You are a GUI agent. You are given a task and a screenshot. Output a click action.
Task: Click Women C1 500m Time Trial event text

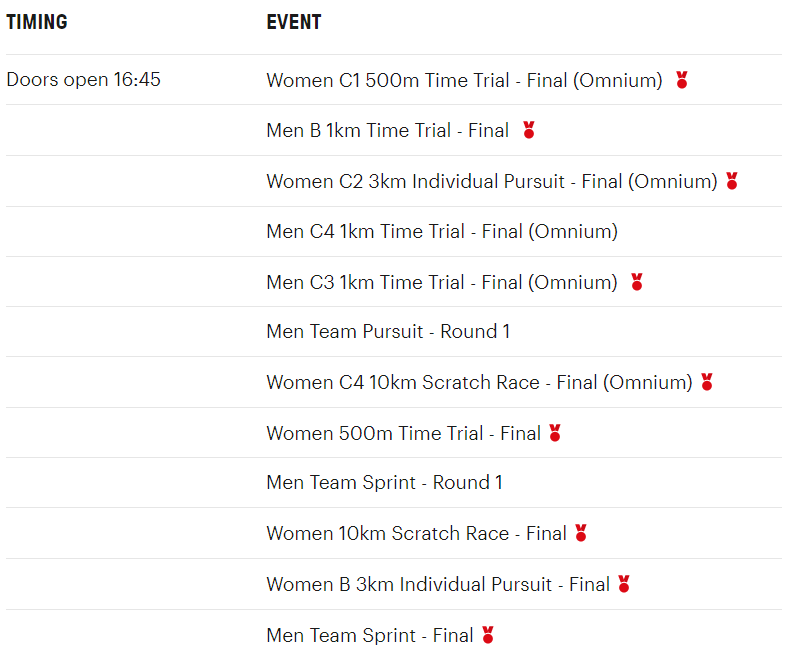click(464, 81)
